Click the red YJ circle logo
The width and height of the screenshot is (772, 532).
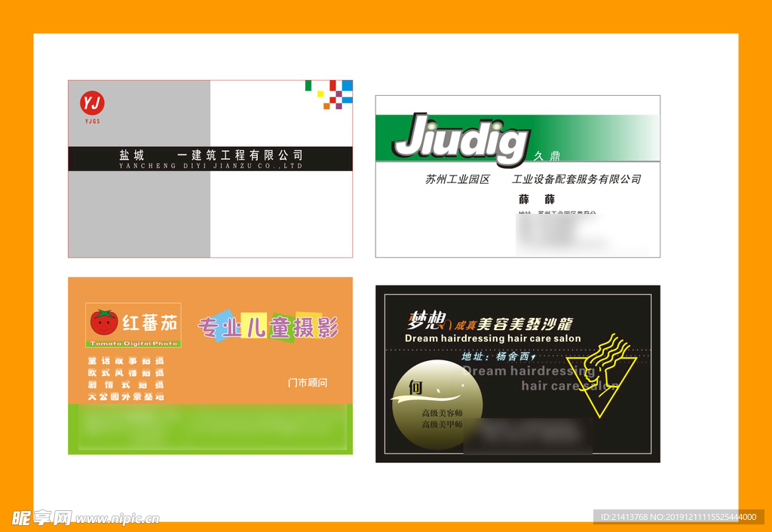[92, 103]
